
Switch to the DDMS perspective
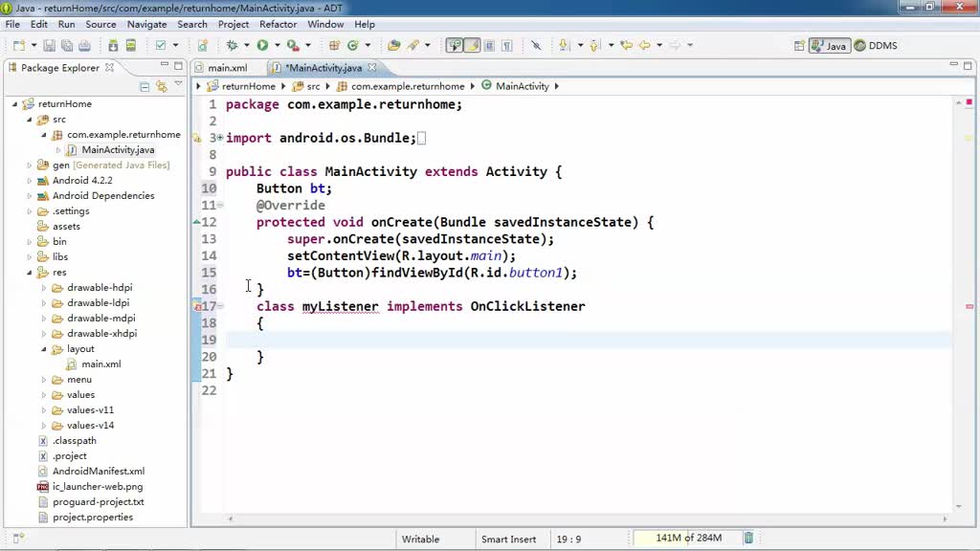coord(876,46)
